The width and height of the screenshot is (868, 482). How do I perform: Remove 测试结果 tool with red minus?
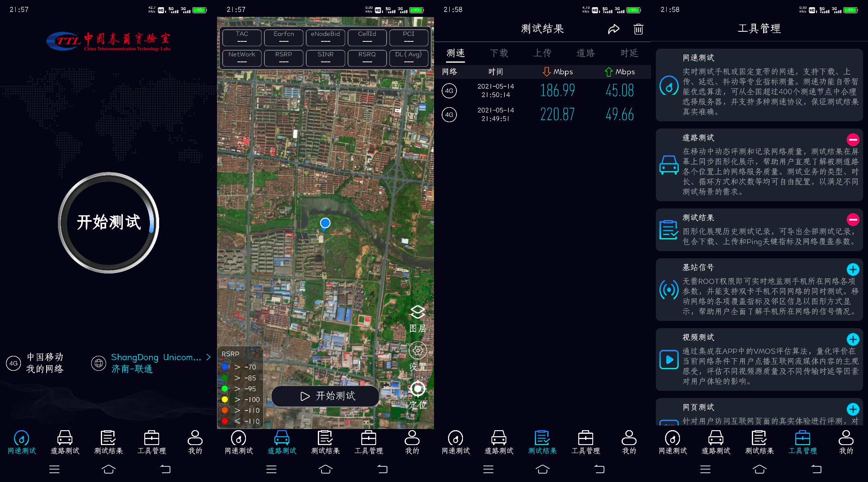[x=853, y=219]
